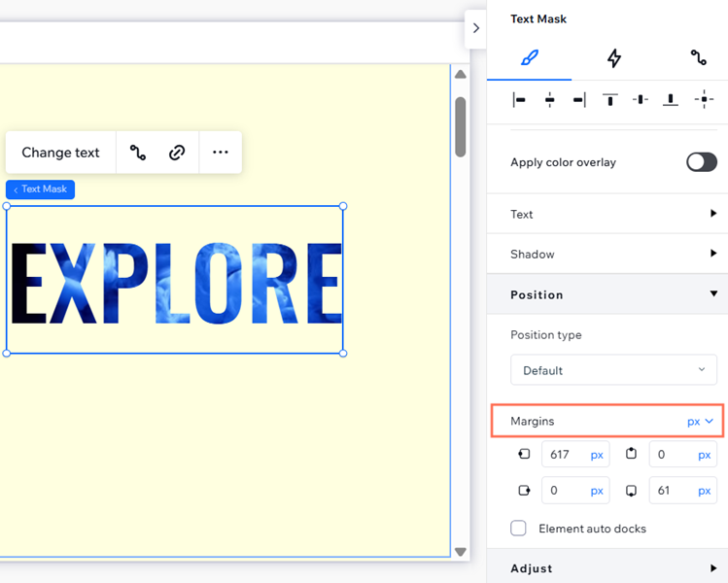Click the Text Mask breadcrumb label
The height and width of the screenshot is (583, 728).
(x=41, y=189)
